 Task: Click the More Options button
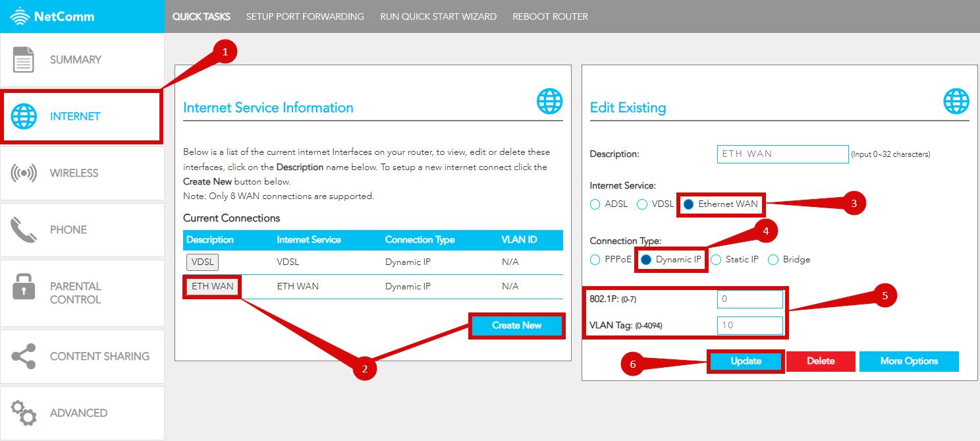[909, 361]
